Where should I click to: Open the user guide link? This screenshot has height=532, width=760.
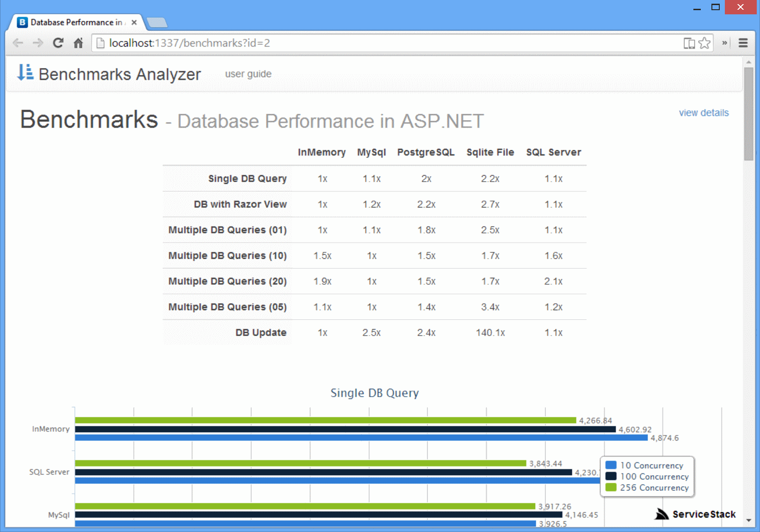click(x=248, y=74)
